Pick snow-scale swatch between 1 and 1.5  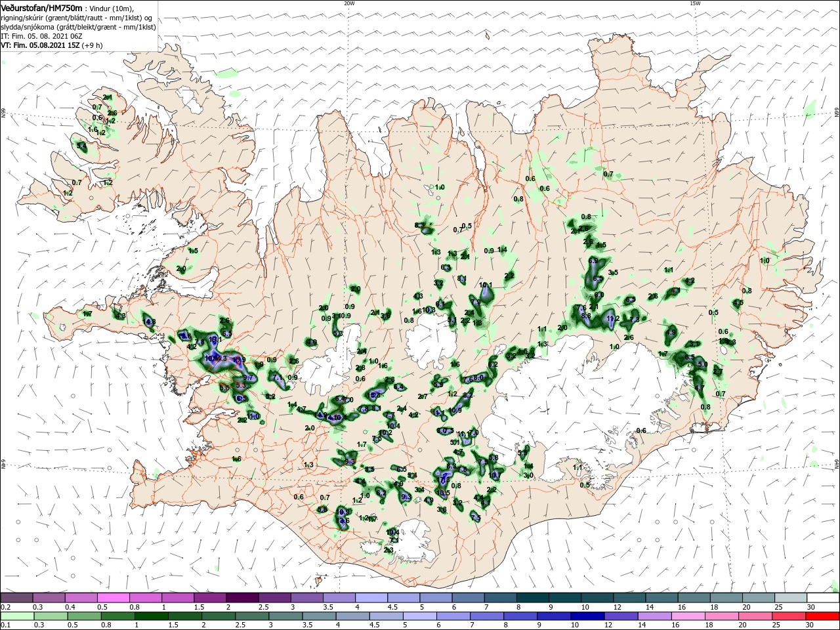(x=178, y=598)
